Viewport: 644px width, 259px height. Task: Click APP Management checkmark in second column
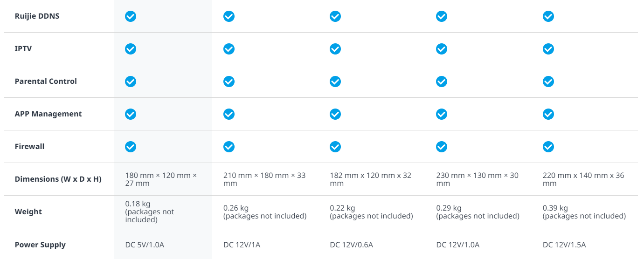coord(229,114)
